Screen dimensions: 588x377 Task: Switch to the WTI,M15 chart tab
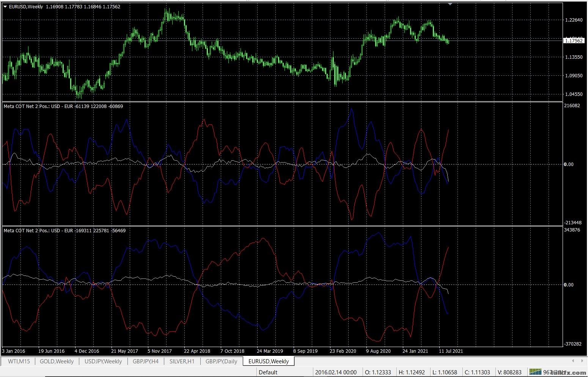pyautogui.click(x=19, y=361)
